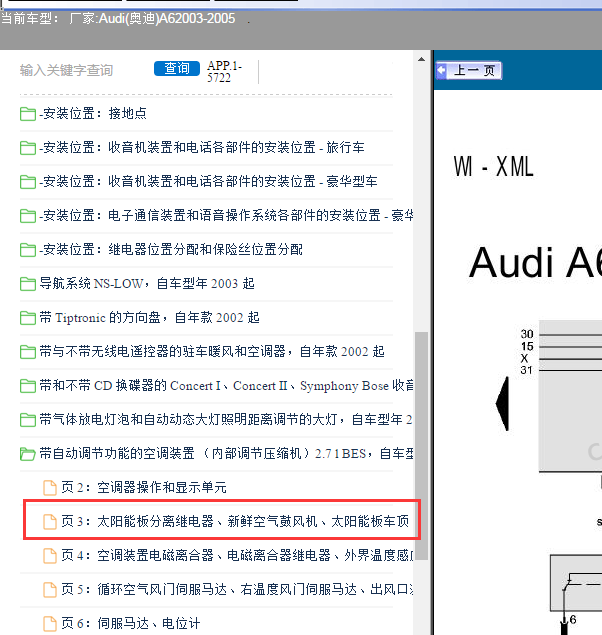Open 页 6：伺服马达、电位计

(131, 624)
